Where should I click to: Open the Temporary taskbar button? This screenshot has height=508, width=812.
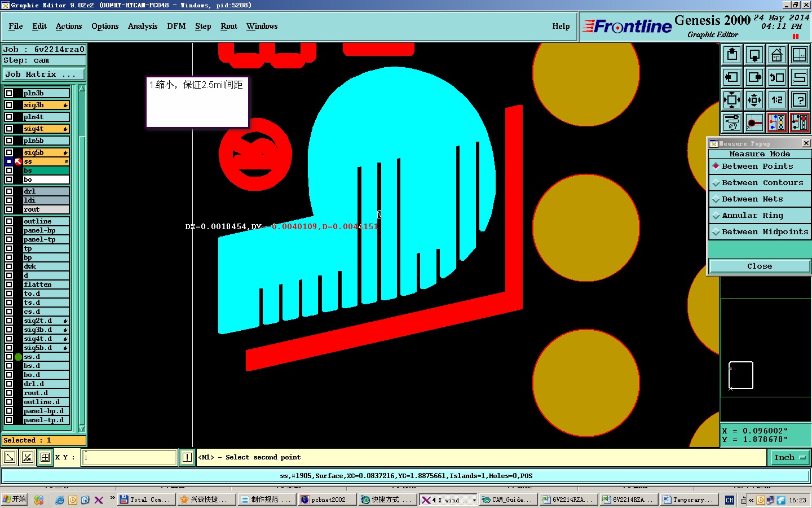click(688, 500)
